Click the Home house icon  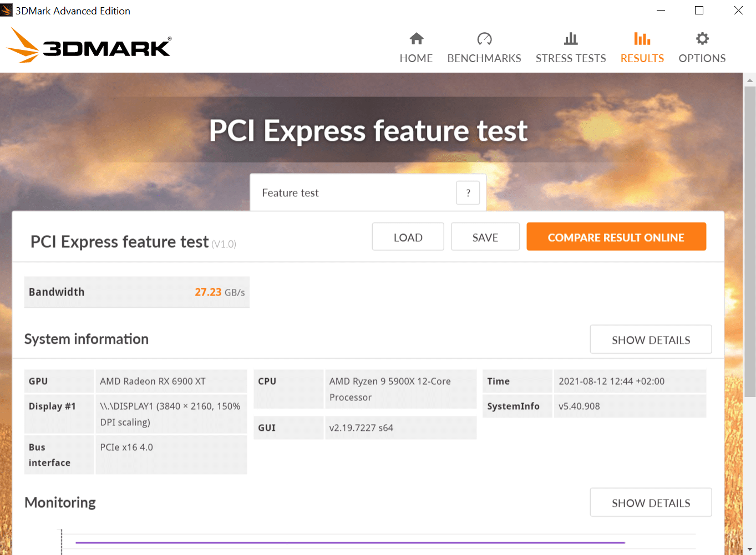417,39
